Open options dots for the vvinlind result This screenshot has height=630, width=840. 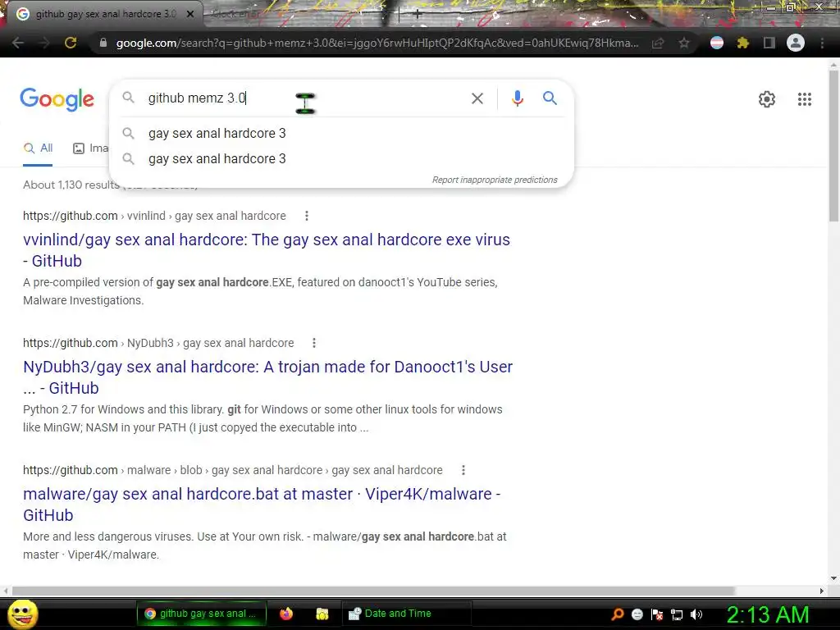point(307,216)
